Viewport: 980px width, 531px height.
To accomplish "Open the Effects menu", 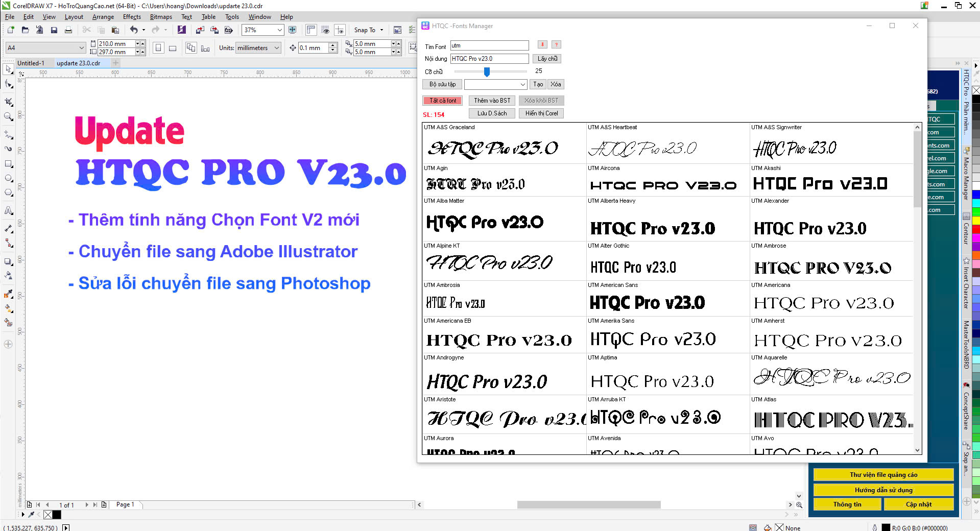I will tap(132, 17).
